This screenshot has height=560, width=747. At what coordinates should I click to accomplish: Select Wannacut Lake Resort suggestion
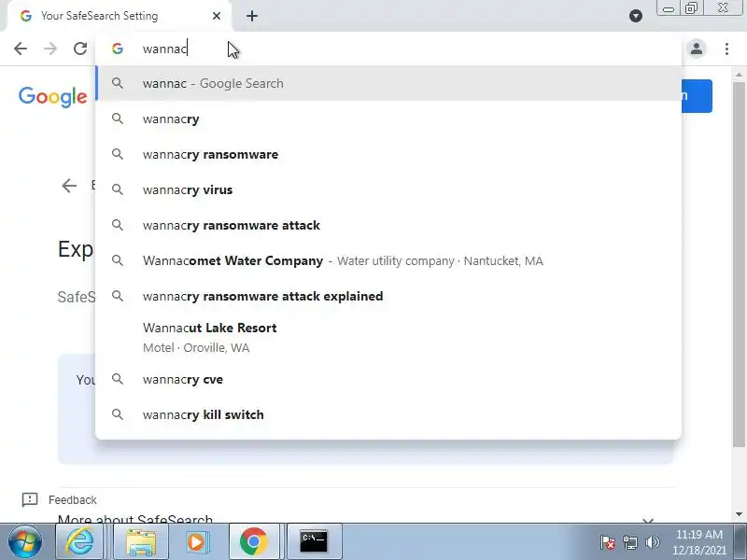click(x=388, y=337)
